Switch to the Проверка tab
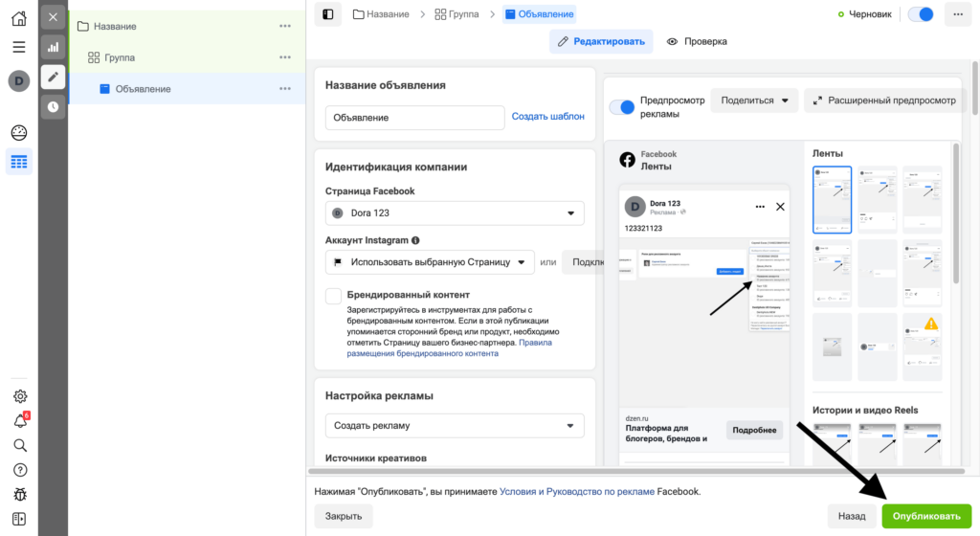The height and width of the screenshot is (536, 980). 697,41
